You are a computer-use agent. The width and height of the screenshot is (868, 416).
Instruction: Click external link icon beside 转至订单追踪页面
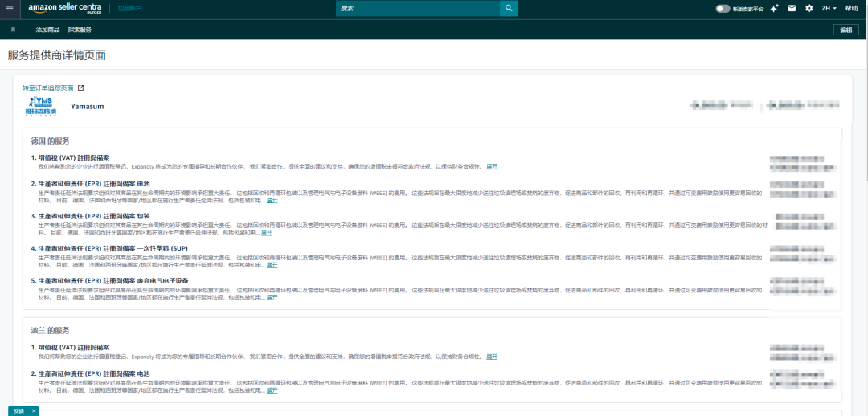[81, 88]
